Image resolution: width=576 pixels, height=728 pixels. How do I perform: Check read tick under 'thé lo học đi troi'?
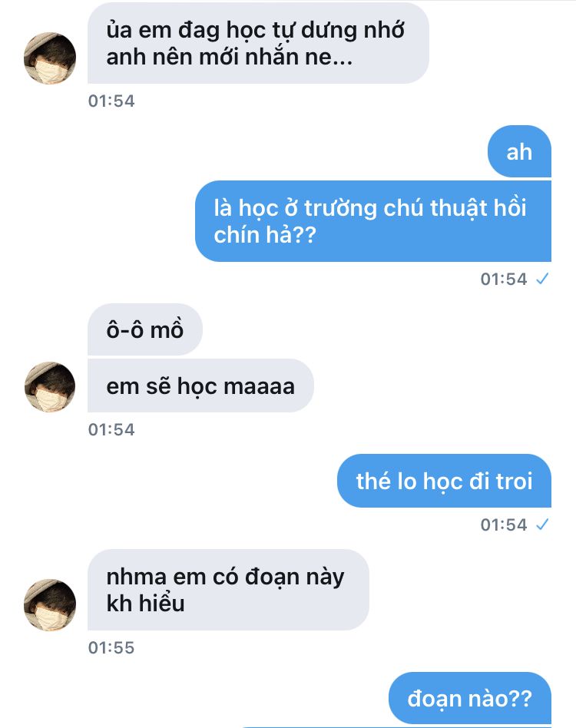tap(542, 524)
